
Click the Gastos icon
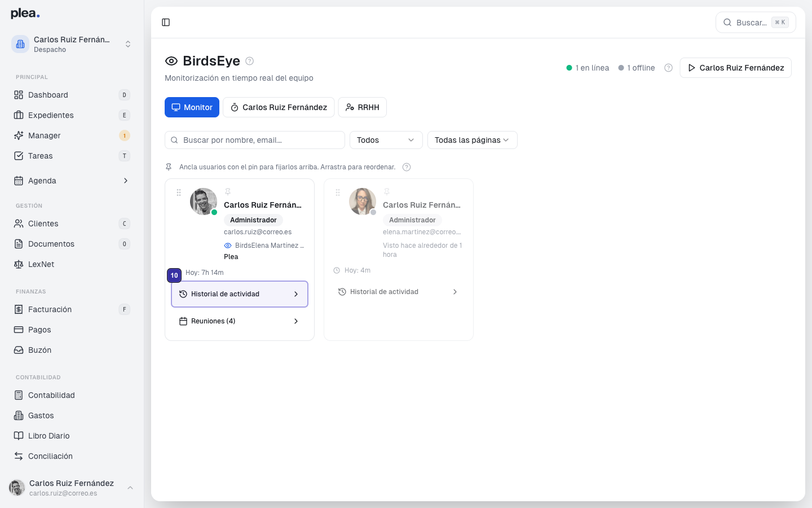(x=19, y=415)
